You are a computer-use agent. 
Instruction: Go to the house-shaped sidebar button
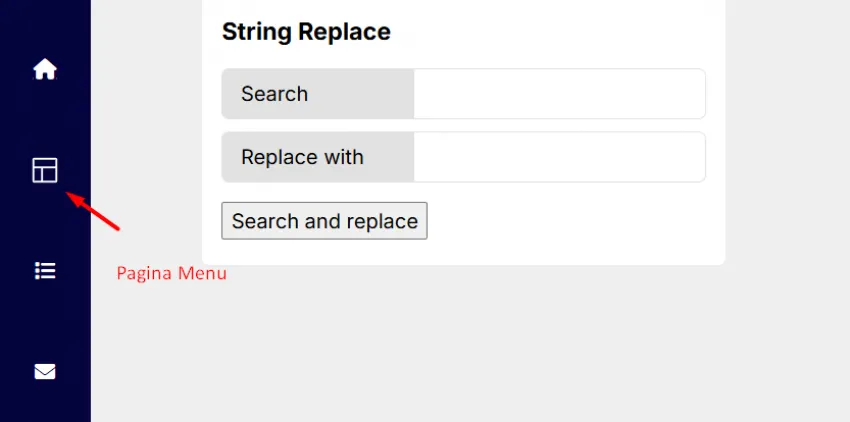45,70
